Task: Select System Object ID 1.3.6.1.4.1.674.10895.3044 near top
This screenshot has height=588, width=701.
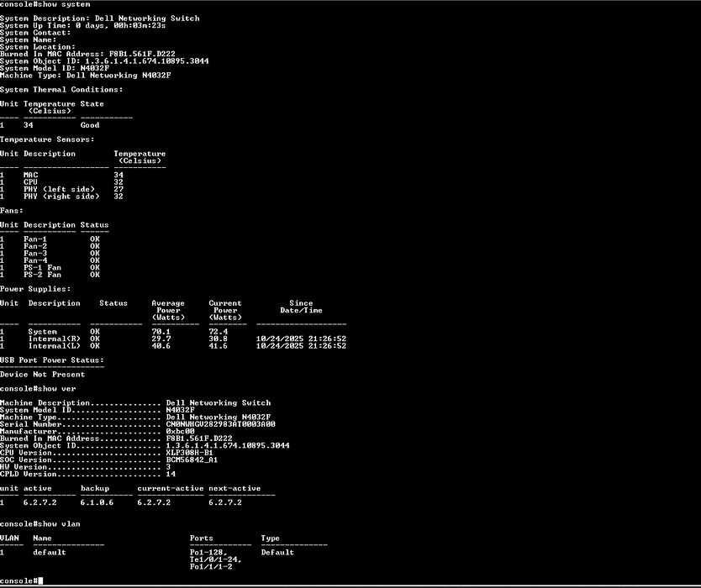Action: pyautogui.click(x=147, y=61)
